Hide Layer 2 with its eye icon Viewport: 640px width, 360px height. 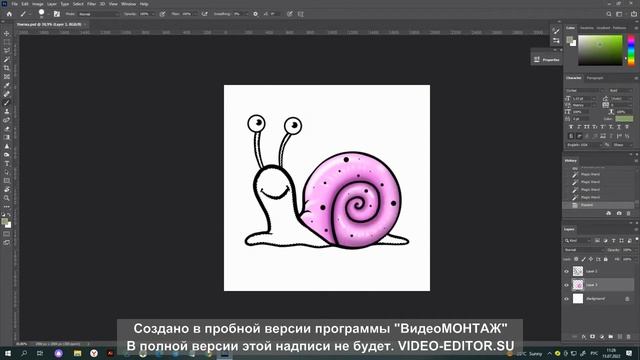click(567, 271)
